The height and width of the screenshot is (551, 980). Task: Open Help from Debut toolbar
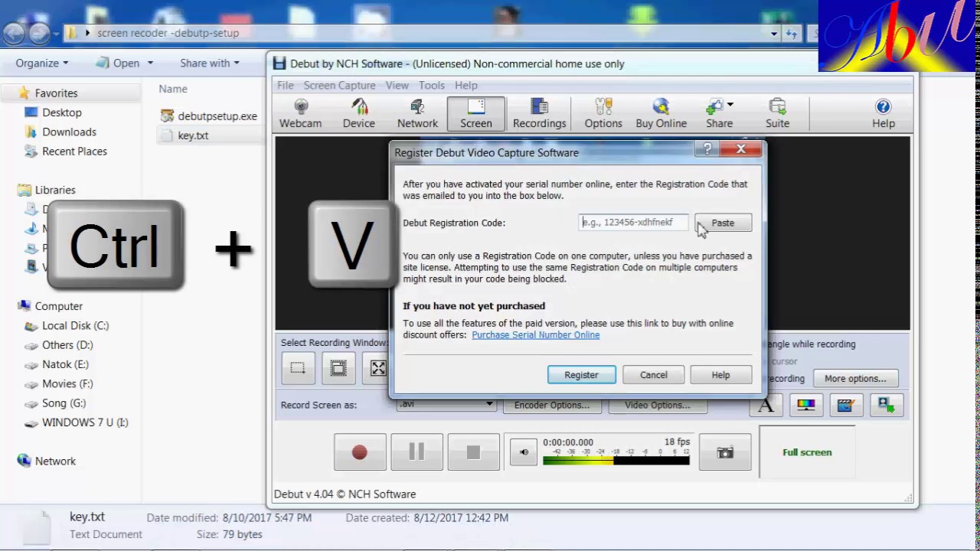pyautogui.click(x=883, y=113)
